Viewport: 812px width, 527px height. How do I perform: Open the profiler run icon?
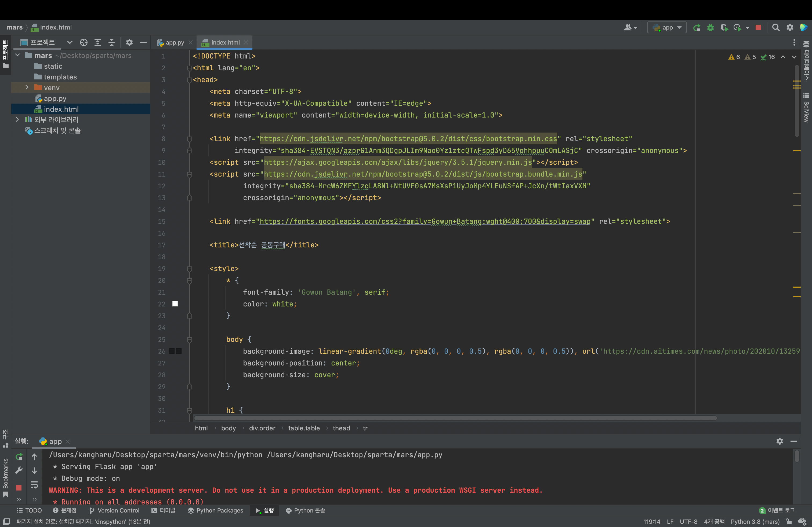coord(737,28)
